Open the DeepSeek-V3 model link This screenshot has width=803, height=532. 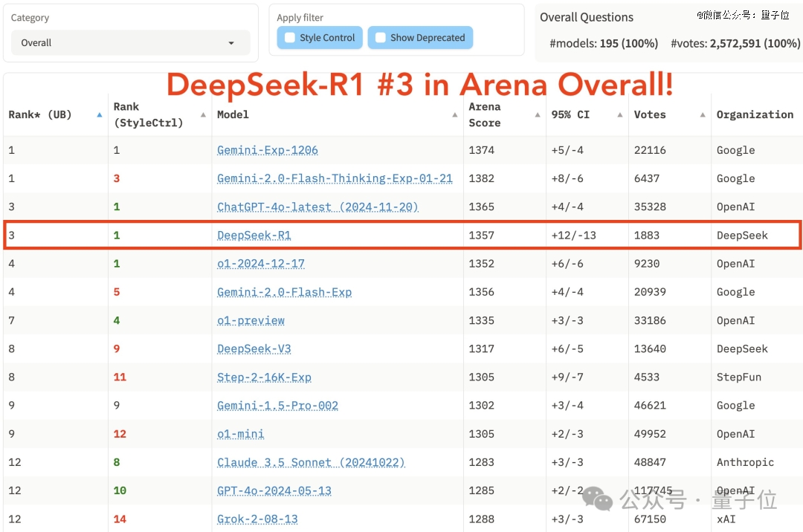pos(254,349)
